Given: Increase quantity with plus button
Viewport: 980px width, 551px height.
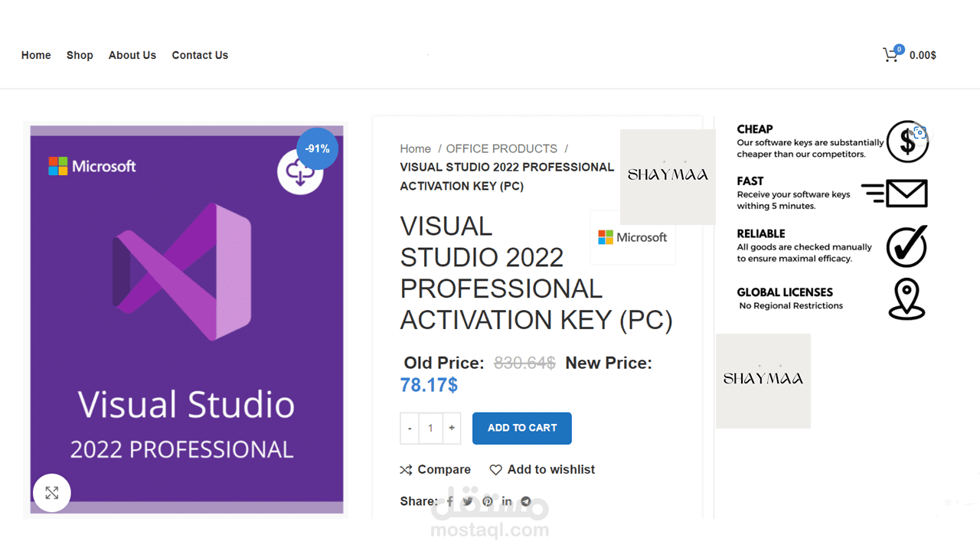Looking at the screenshot, I should (452, 429).
